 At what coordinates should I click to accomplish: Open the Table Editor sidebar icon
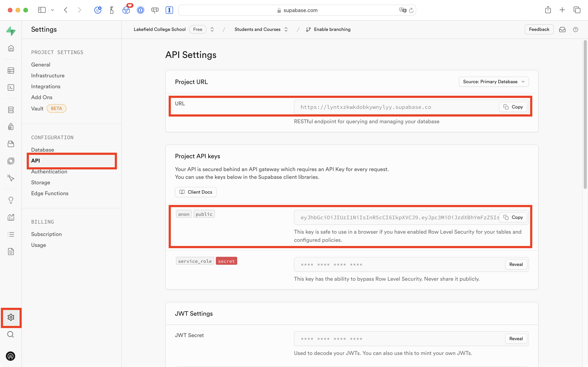coord(11,70)
